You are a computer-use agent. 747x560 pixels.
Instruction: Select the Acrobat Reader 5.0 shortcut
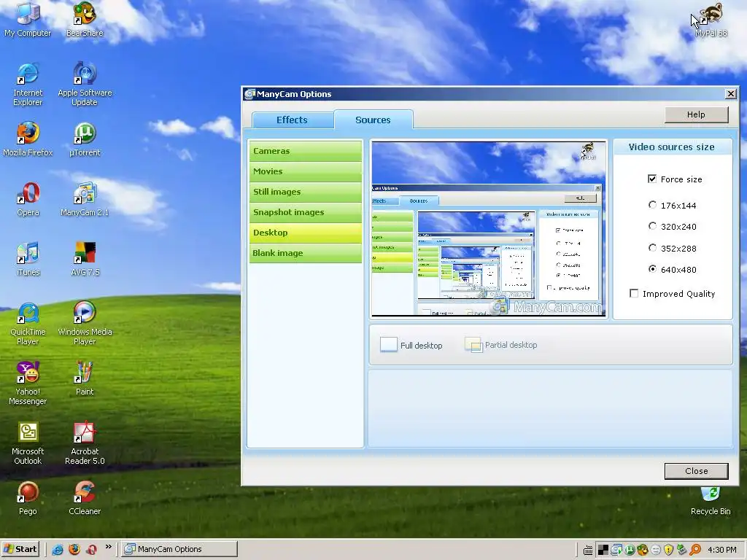pyautogui.click(x=85, y=444)
